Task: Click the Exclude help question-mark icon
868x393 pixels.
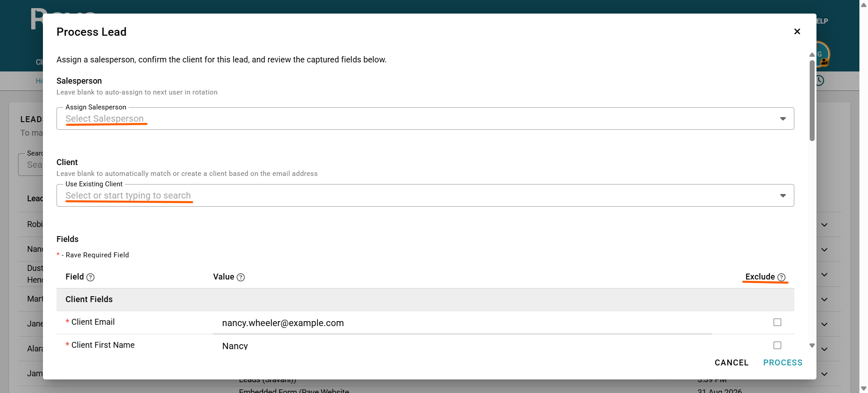Action: 781,277
